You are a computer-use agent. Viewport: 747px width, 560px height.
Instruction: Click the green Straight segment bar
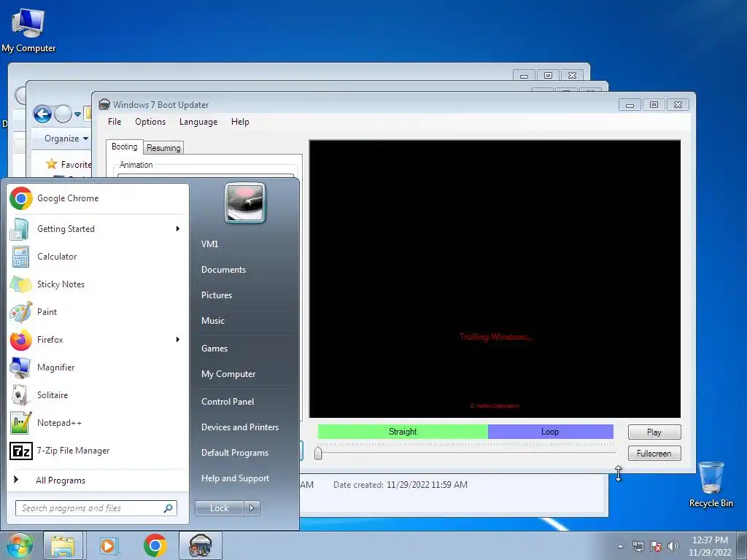pyautogui.click(x=403, y=432)
